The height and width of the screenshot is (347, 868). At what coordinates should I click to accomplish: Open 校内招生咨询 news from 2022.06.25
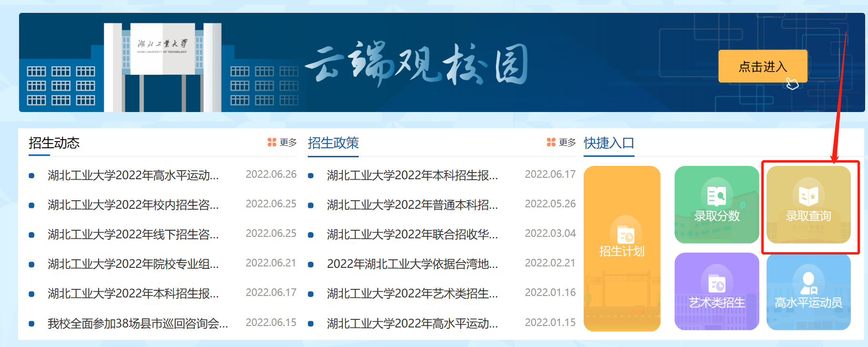click(133, 205)
